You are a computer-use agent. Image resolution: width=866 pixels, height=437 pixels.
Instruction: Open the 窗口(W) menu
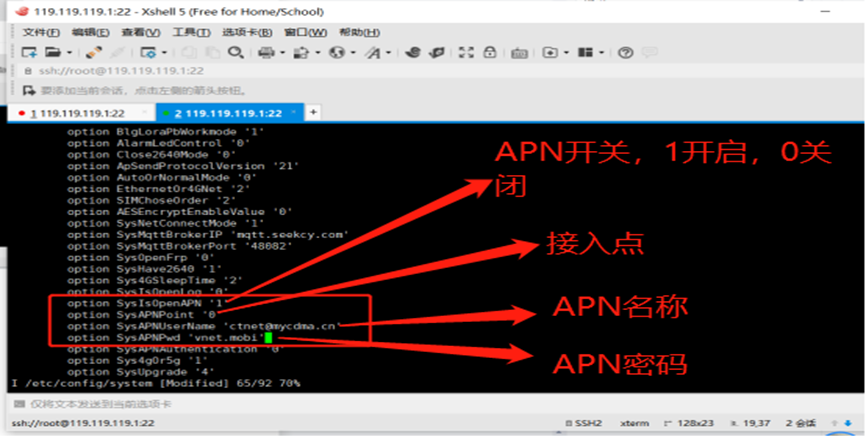point(305,33)
